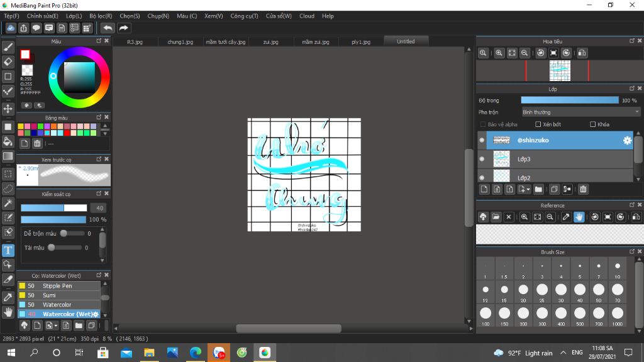Duplicate the current layer
The width and height of the screenshot is (644, 362).
point(554,189)
